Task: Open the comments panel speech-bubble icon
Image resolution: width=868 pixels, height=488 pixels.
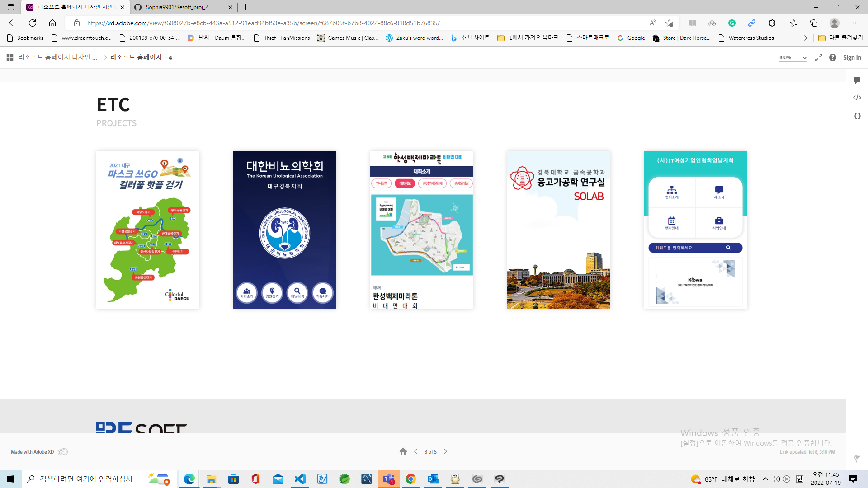Action: [x=857, y=80]
